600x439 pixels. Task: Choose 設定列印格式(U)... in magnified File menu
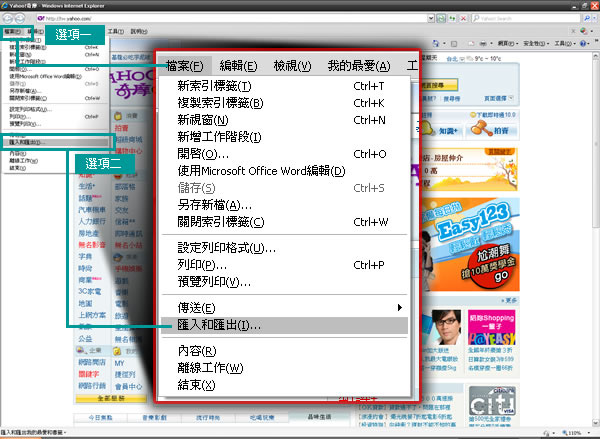[284, 248]
